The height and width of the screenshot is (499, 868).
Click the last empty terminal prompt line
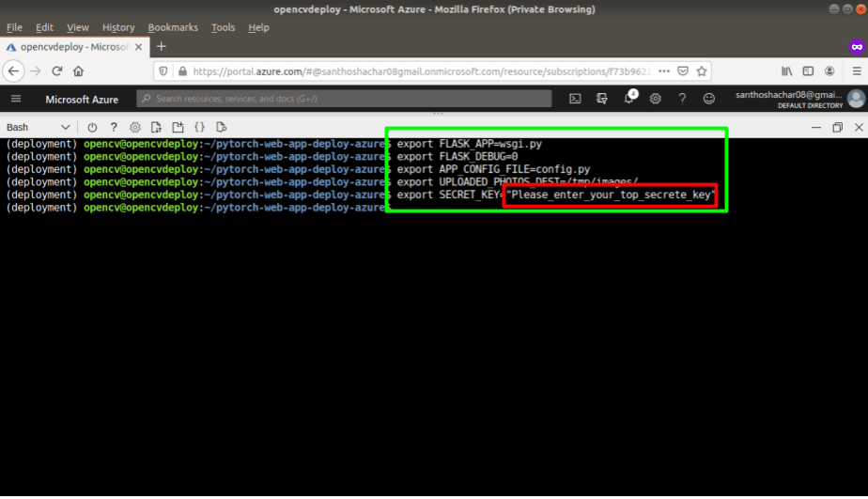click(x=199, y=208)
